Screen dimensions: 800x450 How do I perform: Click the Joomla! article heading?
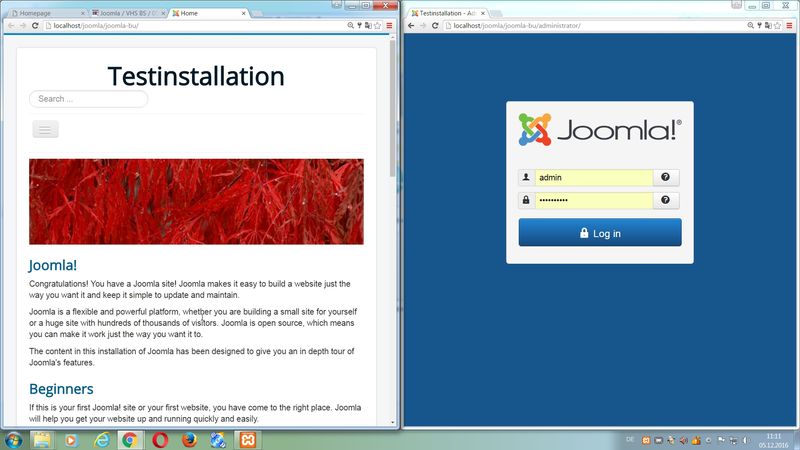click(53, 265)
